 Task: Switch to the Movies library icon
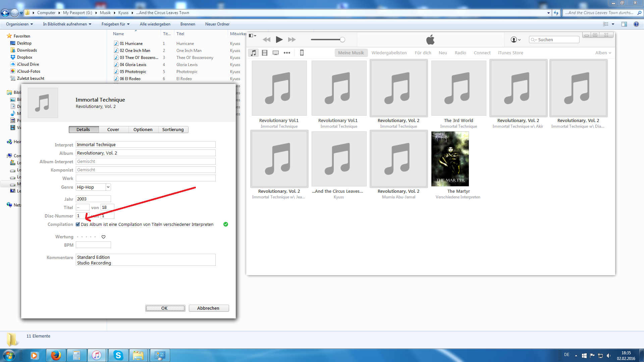tap(265, 53)
